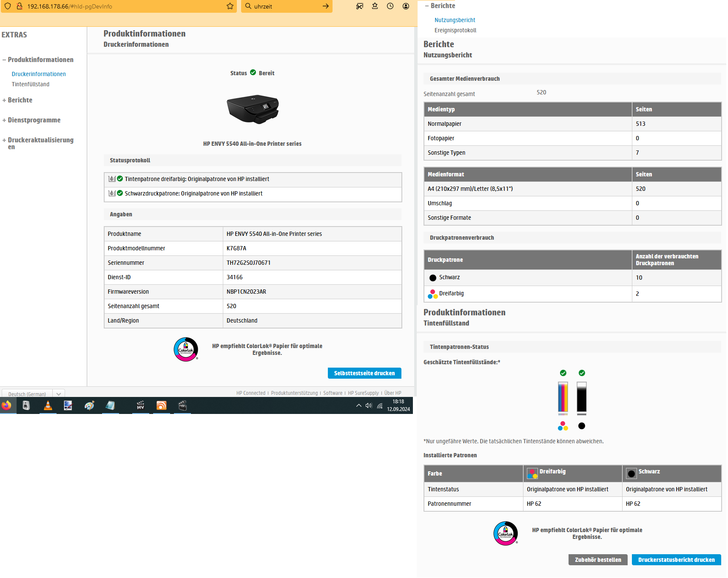Screen dimensions: 728x578
Task: Launch VLC media player from the taskbar
Action: (48, 406)
